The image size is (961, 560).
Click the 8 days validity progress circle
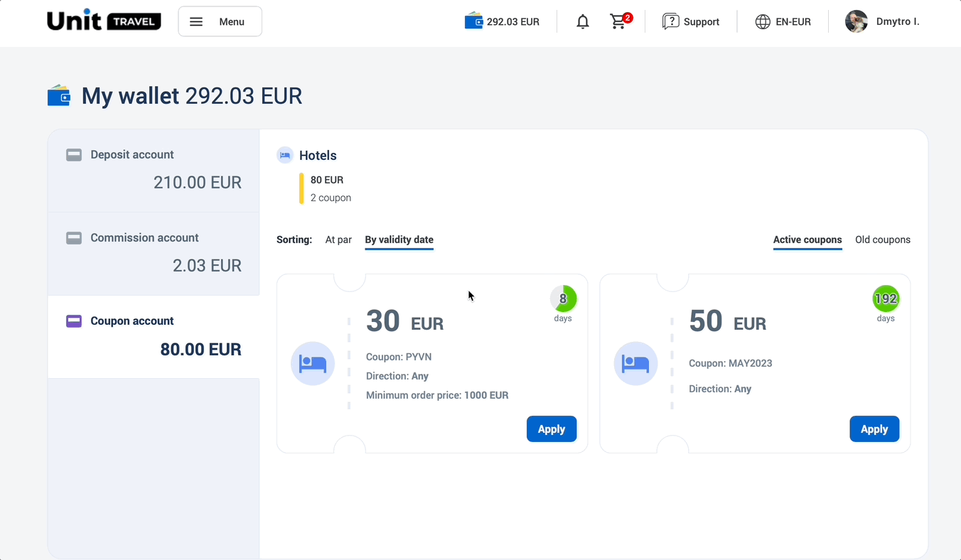tap(563, 298)
